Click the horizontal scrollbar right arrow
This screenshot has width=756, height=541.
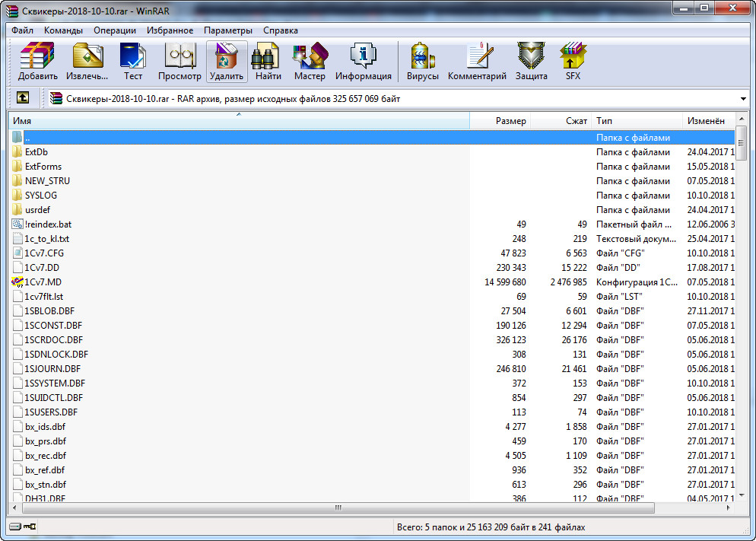point(729,508)
